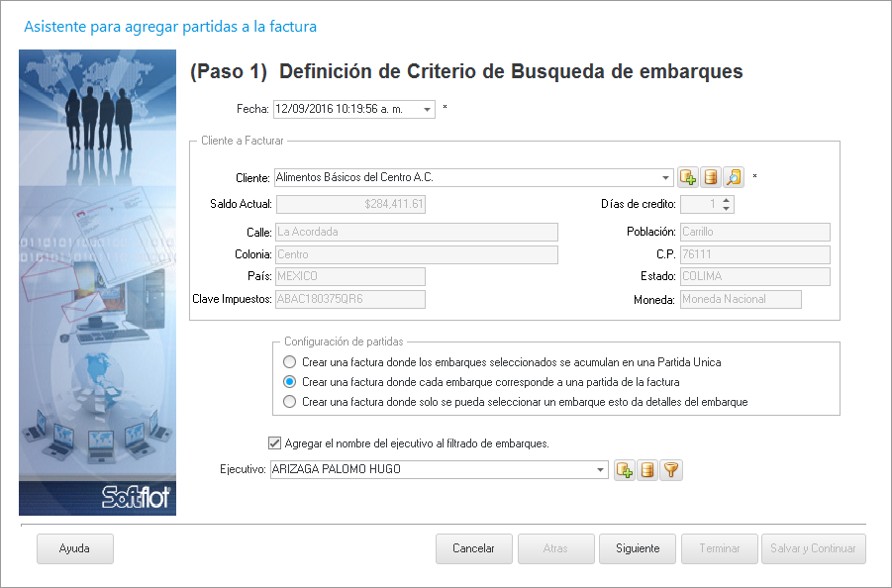Select the Partida Unica accumulation option
Screen dimensions: 892x588
tap(289, 362)
